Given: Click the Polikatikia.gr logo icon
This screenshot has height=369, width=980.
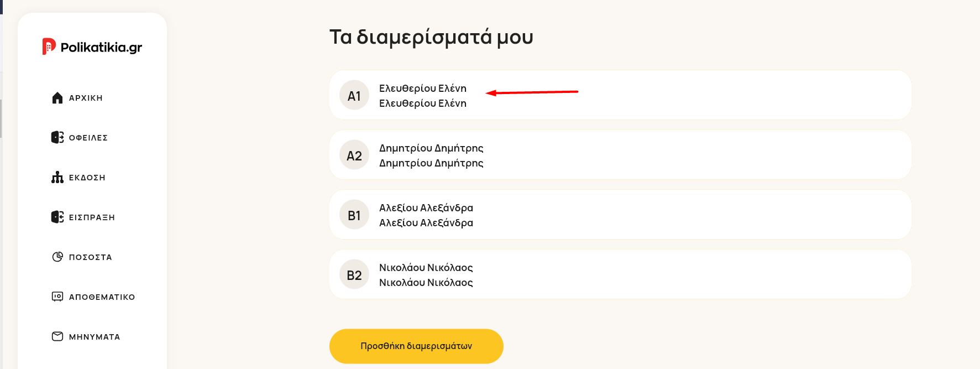Looking at the screenshot, I should (49, 46).
